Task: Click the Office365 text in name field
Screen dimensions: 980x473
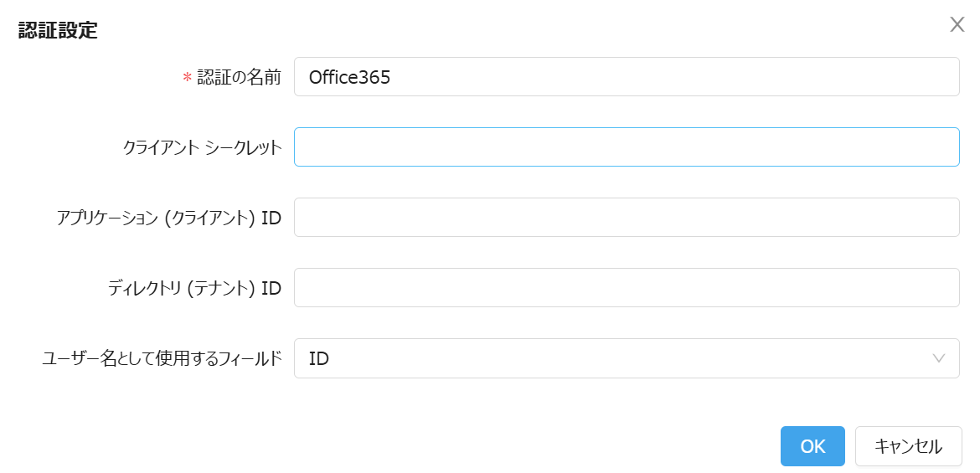Action: point(349,78)
